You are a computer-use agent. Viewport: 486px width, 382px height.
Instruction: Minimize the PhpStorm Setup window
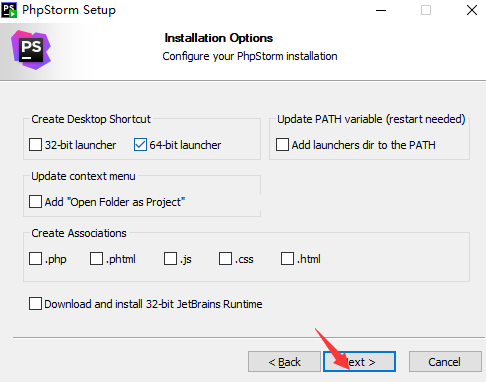381,10
